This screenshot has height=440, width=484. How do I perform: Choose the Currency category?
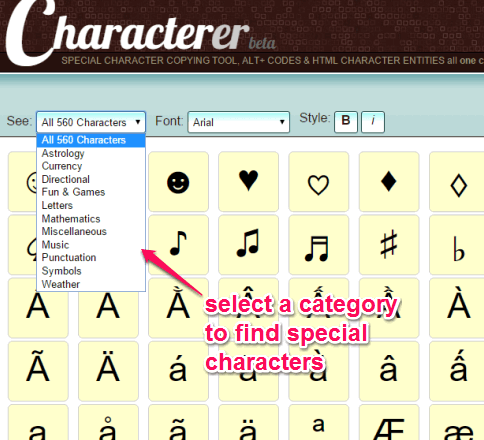91,166
